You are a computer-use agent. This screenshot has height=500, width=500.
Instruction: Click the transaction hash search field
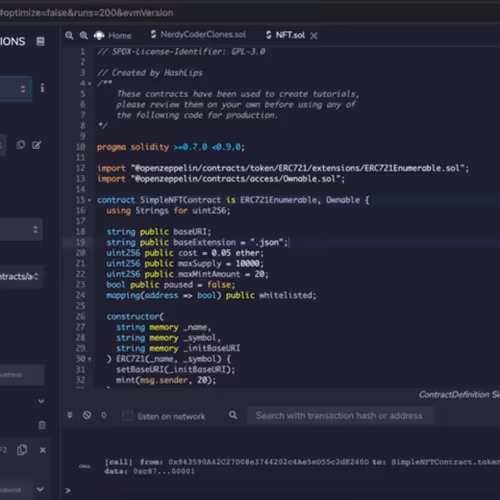[340, 416]
